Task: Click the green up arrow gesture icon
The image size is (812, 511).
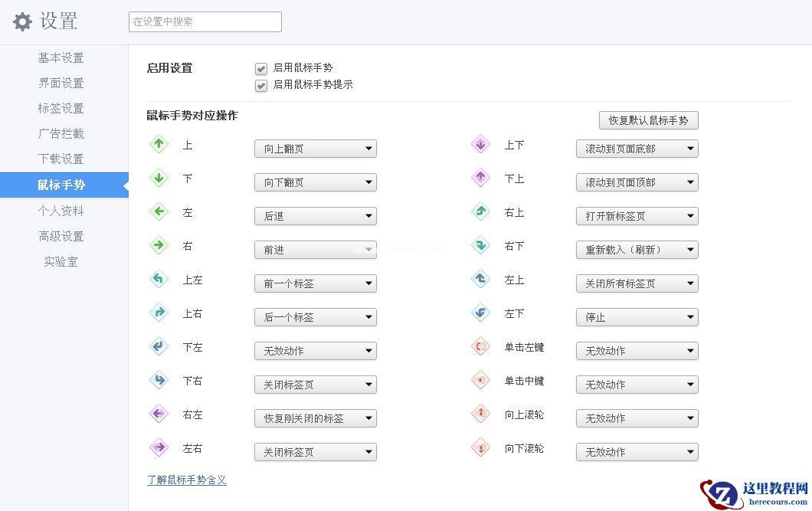Action: pyautogui.click(x=159, y=145)
